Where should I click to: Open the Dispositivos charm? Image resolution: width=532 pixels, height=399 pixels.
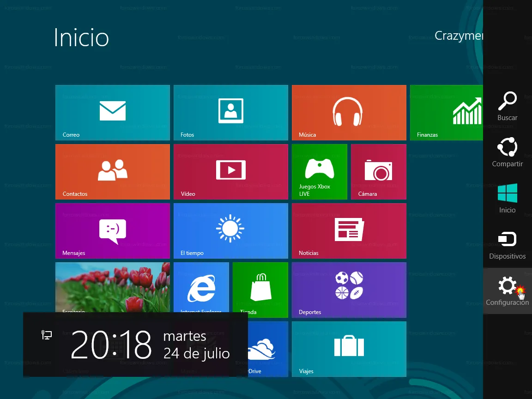point(507,245)
